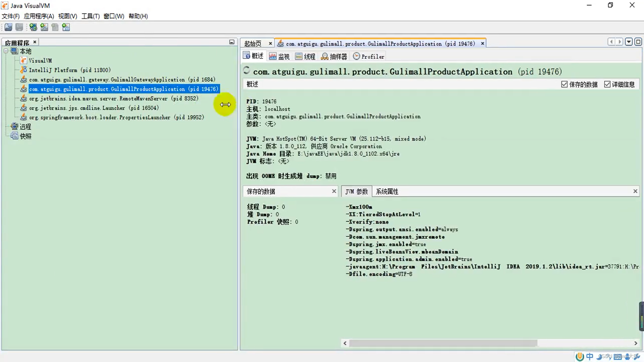644x362 pixels.
Task: Toggle the 保存的数据 checkbox
Action: click(565, 84)
